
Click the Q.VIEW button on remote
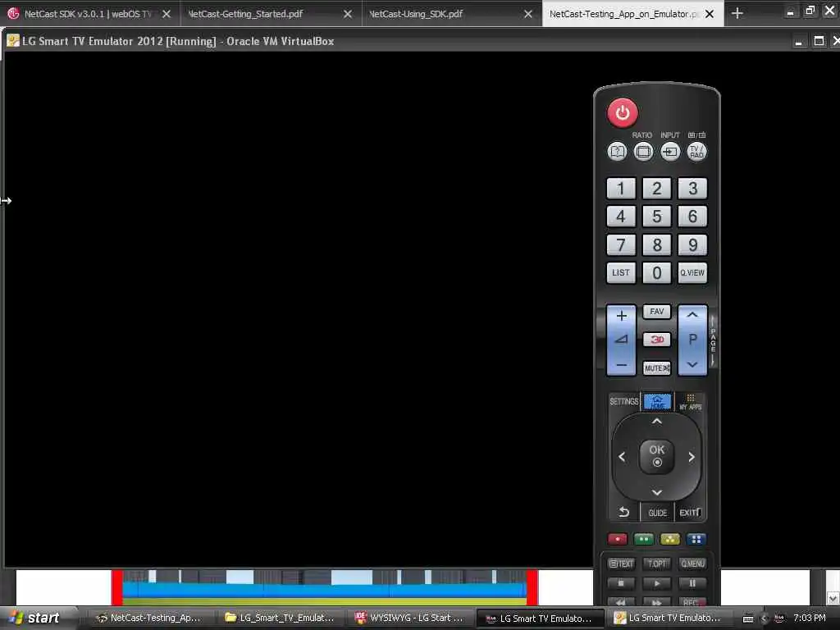[692, 272]
